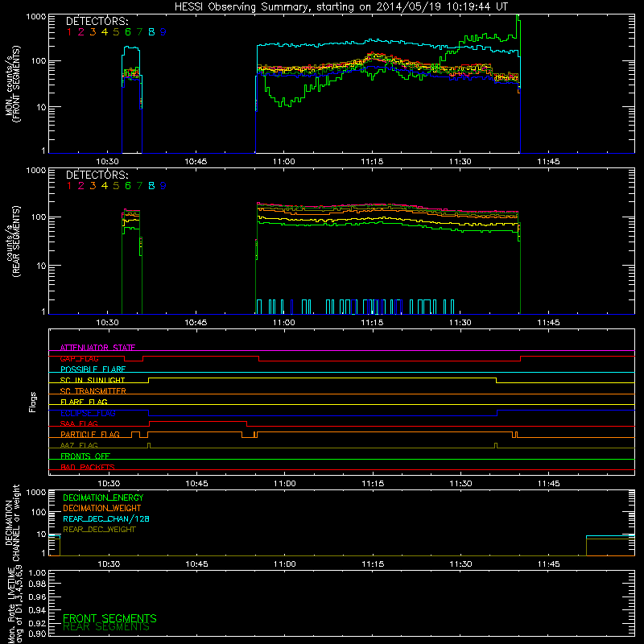Select detector 3 in front segments legend

[93, 32]
